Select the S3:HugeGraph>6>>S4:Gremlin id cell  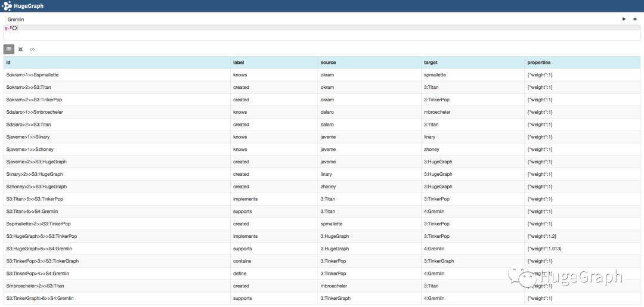click(117, 249)
